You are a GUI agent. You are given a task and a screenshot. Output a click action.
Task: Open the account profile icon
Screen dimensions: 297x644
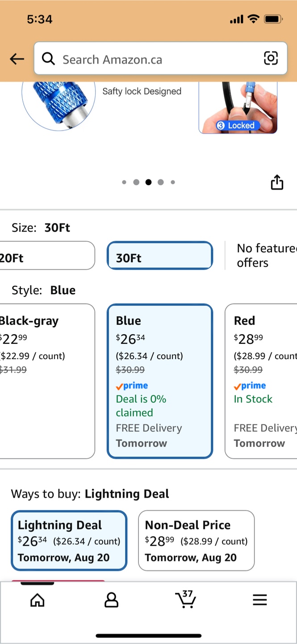111,600
